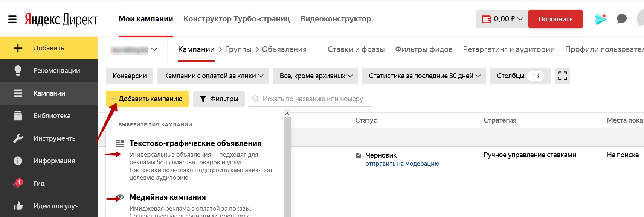Open Гид in sidebar
This screenshot has width=644, height=217.
point(49,184)
